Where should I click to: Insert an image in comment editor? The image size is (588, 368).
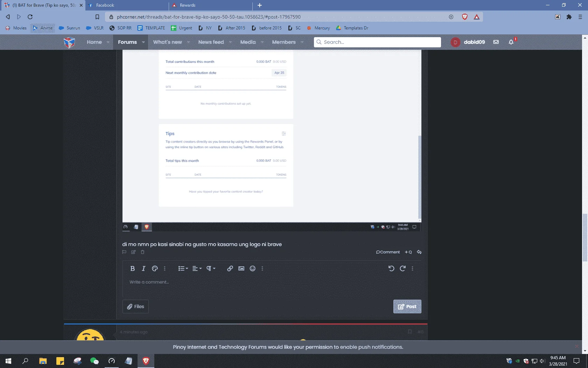point(241,268)
